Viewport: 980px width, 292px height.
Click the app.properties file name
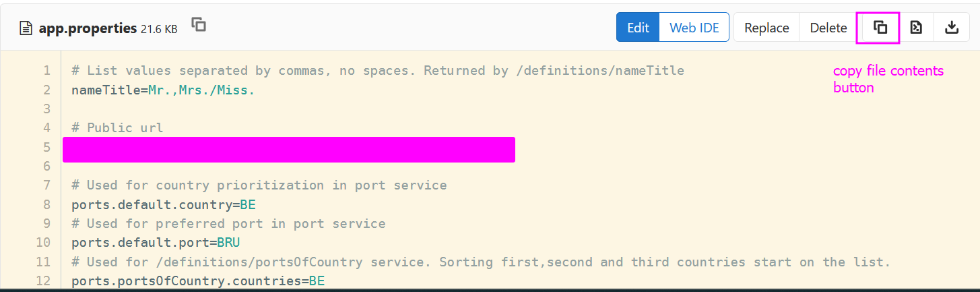coord(88,28)
